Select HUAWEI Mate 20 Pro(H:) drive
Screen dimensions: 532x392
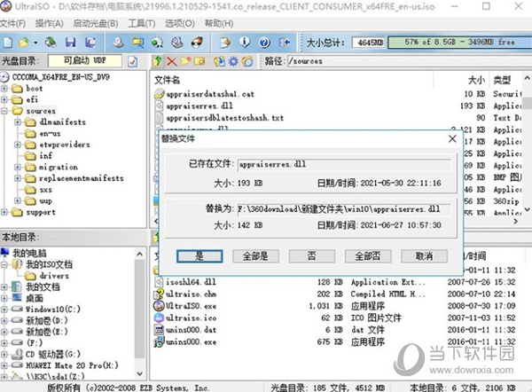[73, 365]
